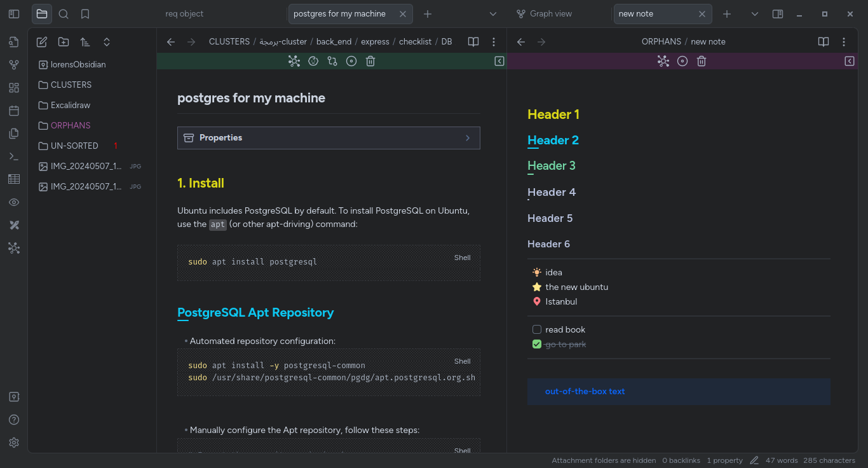The width and height of the screenshot is (868, 468).
Task: Click express in the breadcrumb path
Action: pyautogui.click(x=375, y=41)
